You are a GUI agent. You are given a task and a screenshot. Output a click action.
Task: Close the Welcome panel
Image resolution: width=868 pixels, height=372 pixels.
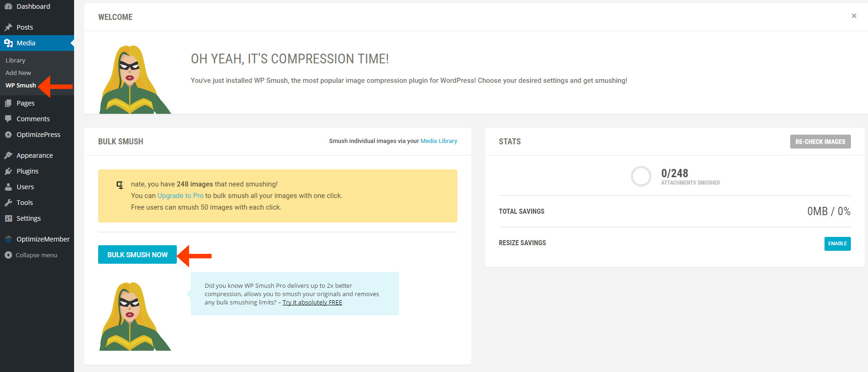point(854,16)
